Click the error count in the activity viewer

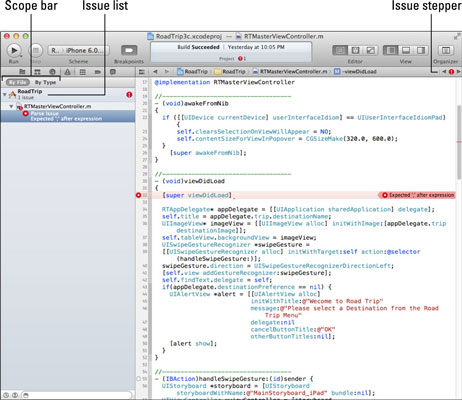point(242,58)
